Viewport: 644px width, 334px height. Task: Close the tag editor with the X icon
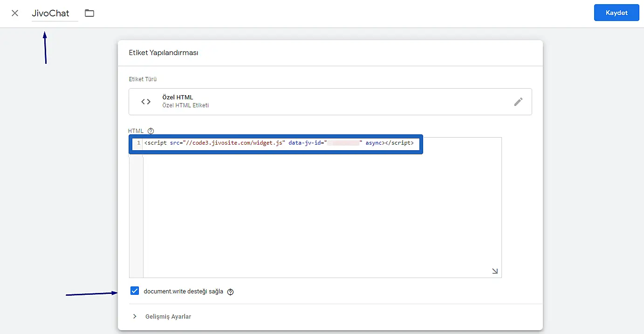15,13
